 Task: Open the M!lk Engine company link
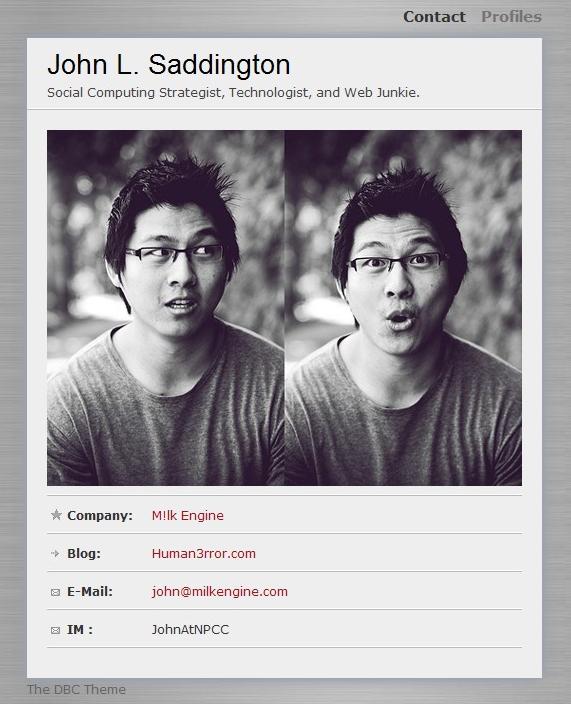(x=188, y=515)
